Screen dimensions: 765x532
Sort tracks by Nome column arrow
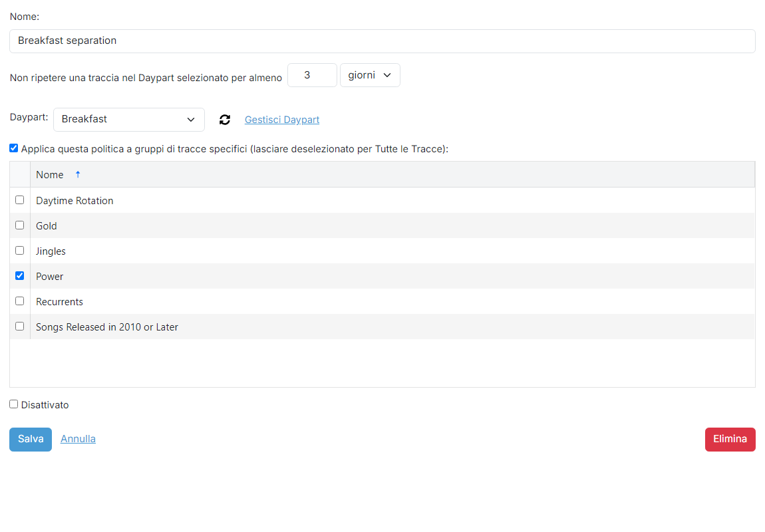tap(78, 175)
